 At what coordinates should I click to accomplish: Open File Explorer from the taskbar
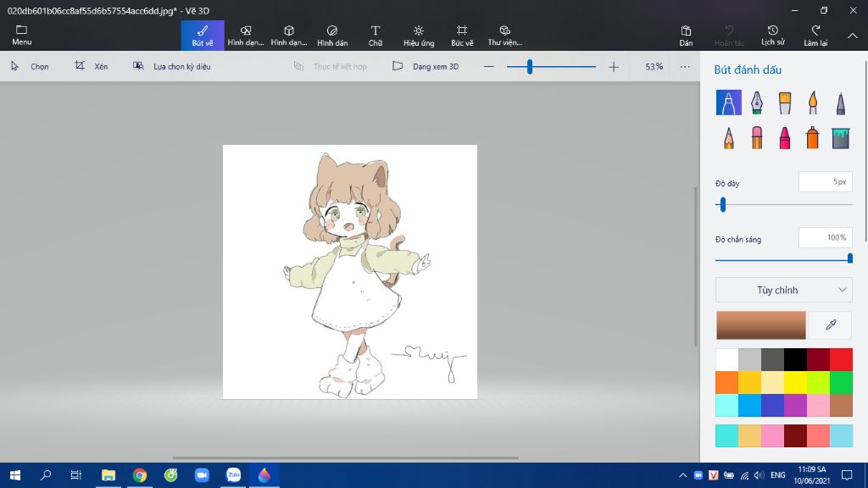point(108,475)
